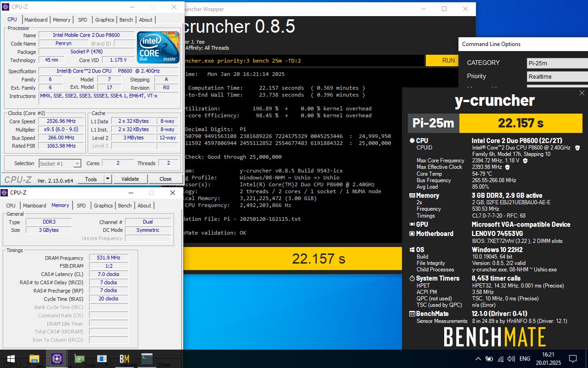588x368 pixels.
Task: Show hidden tray icons chevron
Action: (478, 359)
